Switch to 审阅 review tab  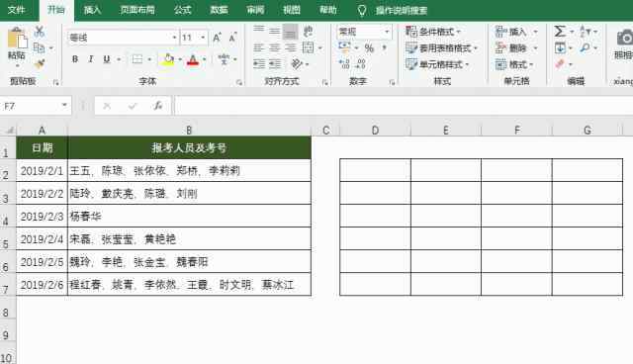click(x=255, y=10)
